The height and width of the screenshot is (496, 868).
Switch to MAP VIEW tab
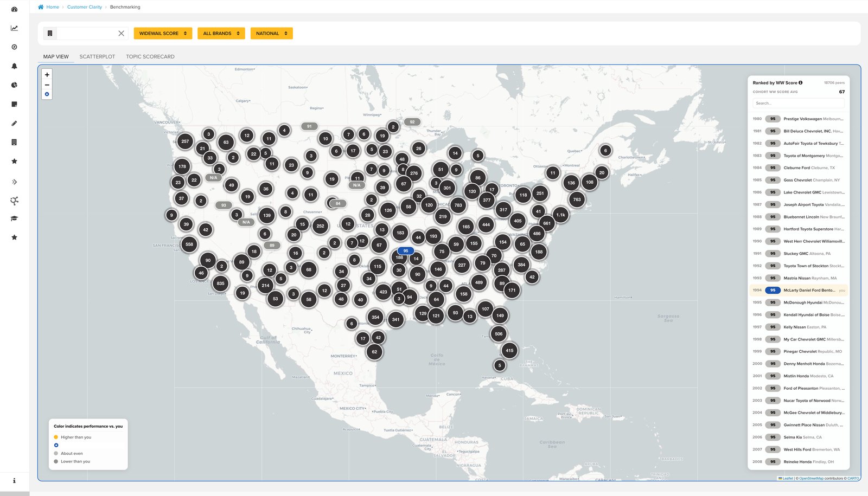click(56, 56)
